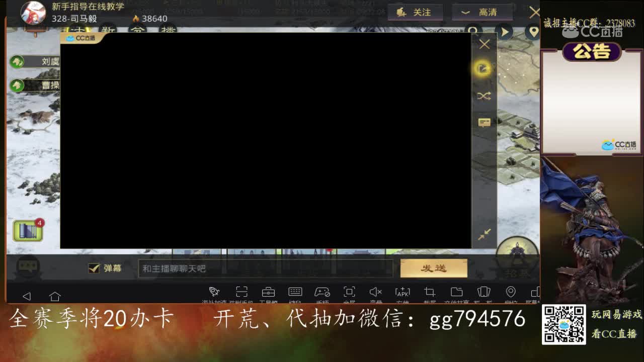Click the streamer name 328-司马毅

74,19
